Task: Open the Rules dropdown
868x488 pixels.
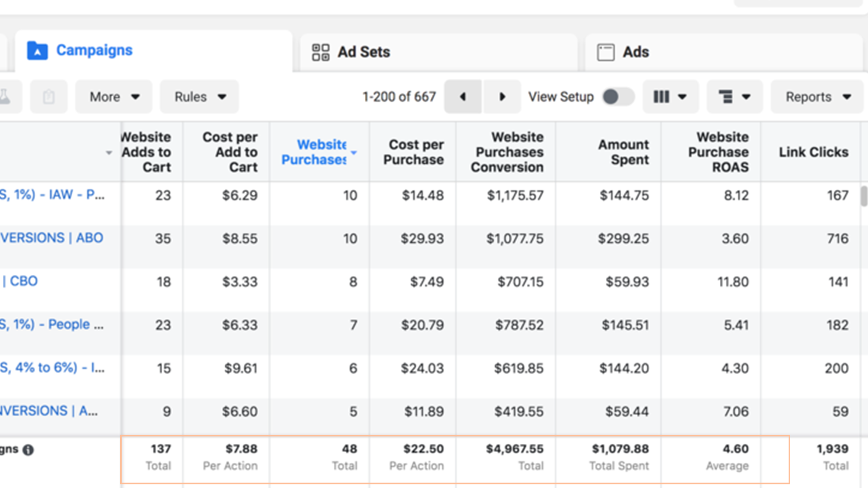Action: (199, 97)
